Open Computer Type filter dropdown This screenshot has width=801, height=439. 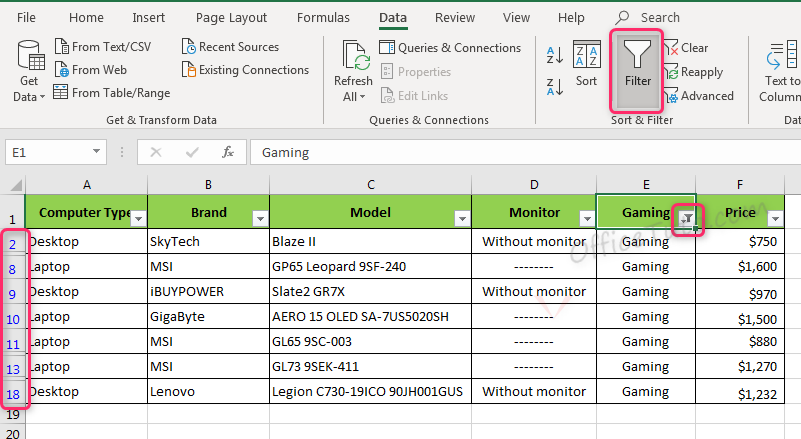[x=138, y=219]
